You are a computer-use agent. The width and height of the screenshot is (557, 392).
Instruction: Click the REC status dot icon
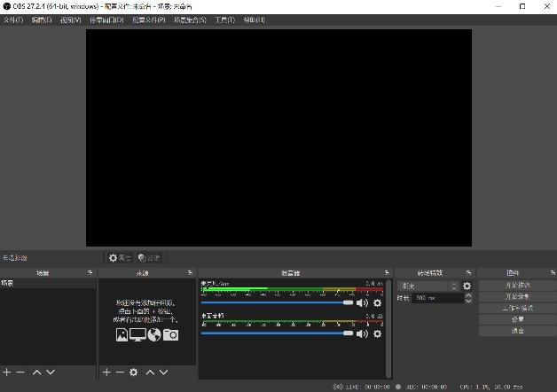point(398,387)
